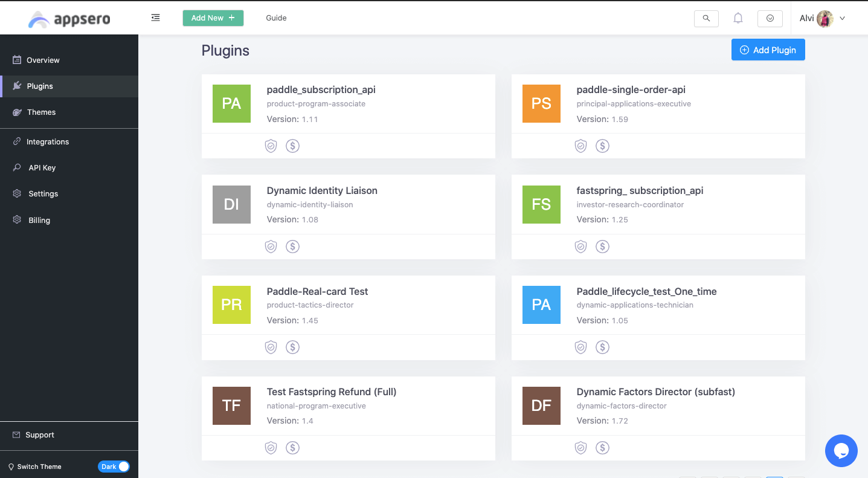868x478 pixels.
Task: Open the Dynamic Identity Liaison plugin title
Action: click(322, 190)
